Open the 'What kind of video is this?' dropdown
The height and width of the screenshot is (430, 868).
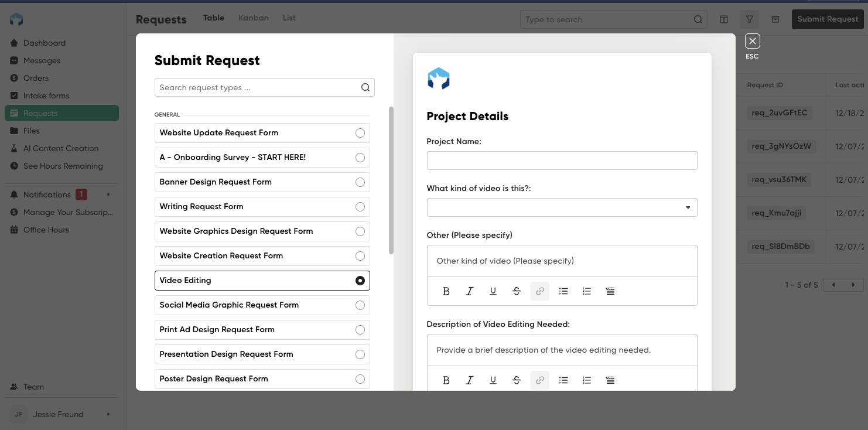coord(562,207)
